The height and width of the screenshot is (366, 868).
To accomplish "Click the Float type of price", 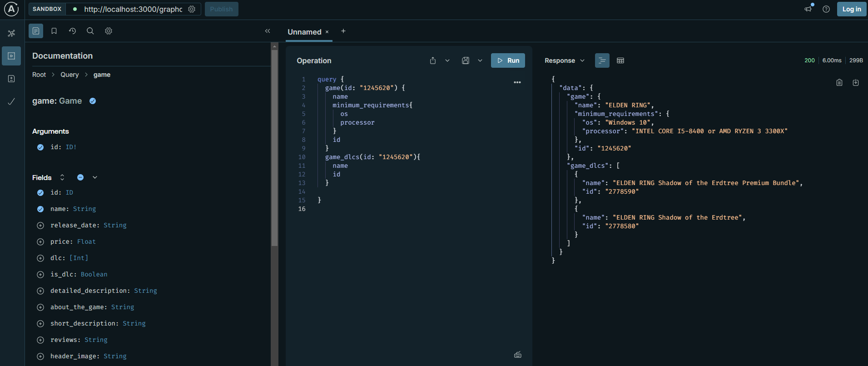I will pos(86,242).
